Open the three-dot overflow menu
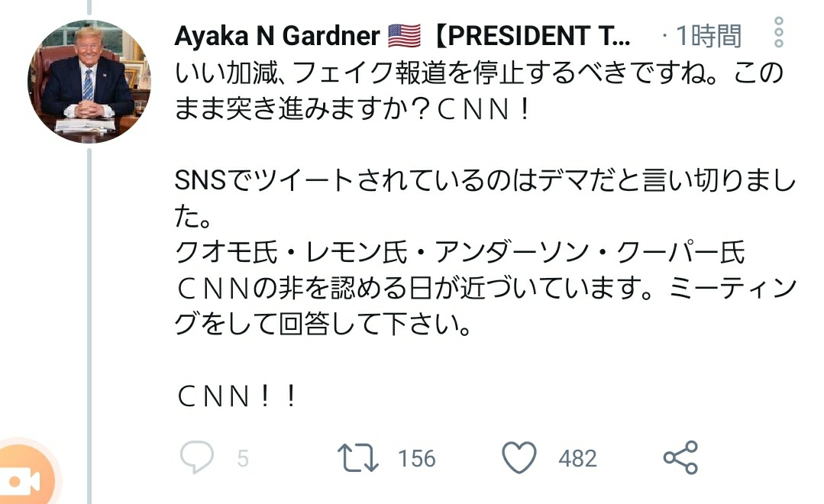824x504 pixels. [778, 33]
